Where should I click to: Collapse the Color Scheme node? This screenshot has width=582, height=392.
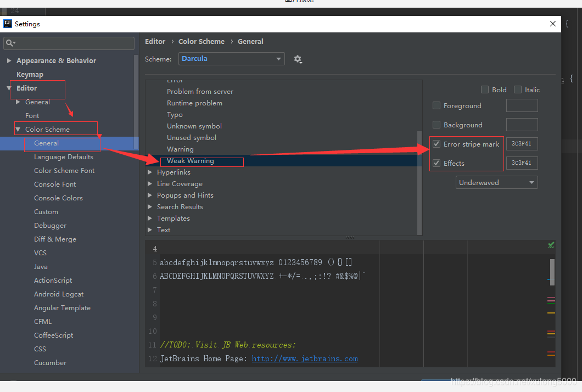(x=18, y=129)
